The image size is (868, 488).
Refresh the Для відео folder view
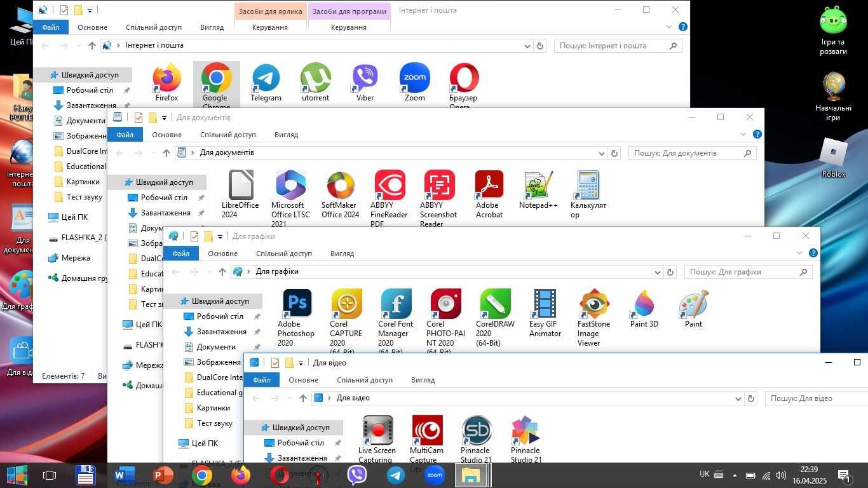point(751,398)
